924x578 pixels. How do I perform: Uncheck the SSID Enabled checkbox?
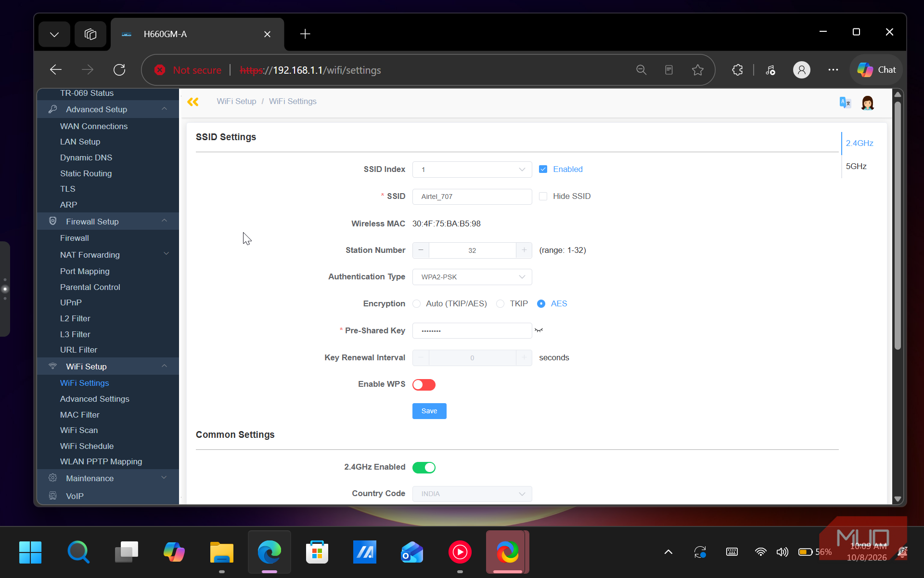tap(543, 169)
